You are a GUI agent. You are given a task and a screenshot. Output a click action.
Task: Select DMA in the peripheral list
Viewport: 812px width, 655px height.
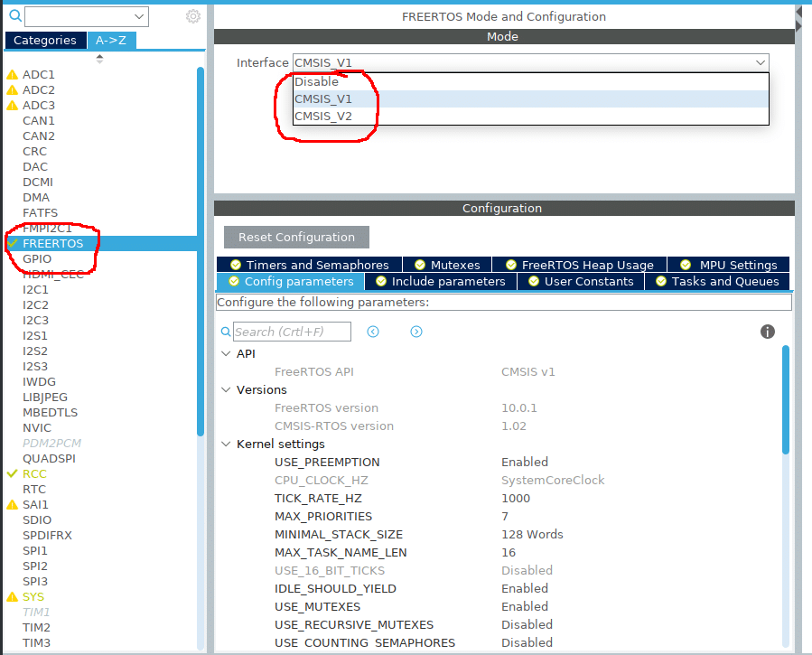tap(36, 197)
